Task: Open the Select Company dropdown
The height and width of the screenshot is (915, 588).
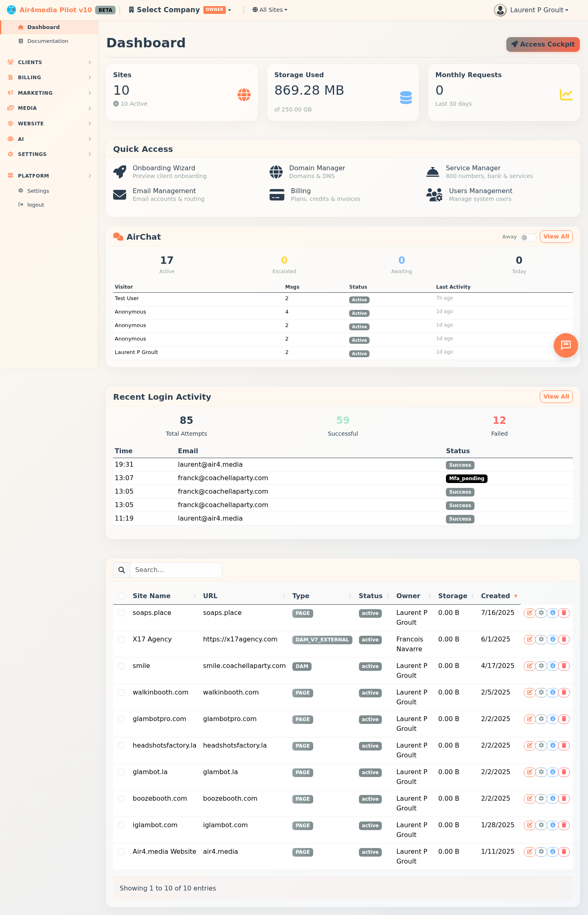Action: (x=180, y=10)
